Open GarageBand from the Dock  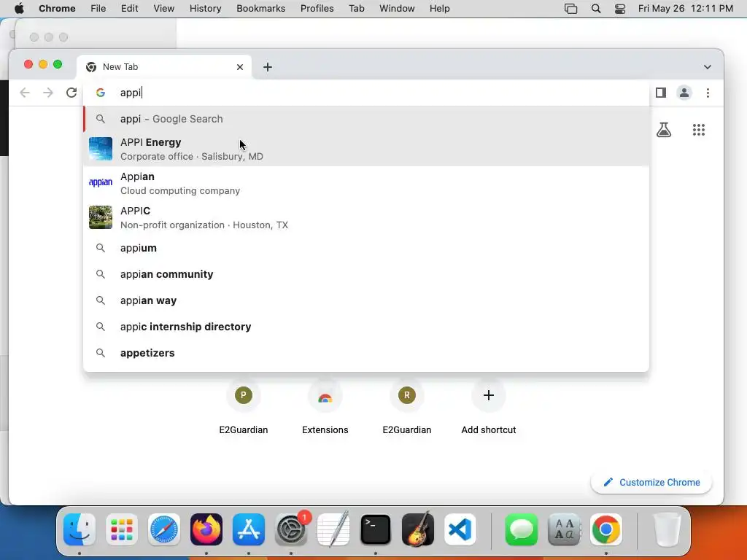click(418, 529)
